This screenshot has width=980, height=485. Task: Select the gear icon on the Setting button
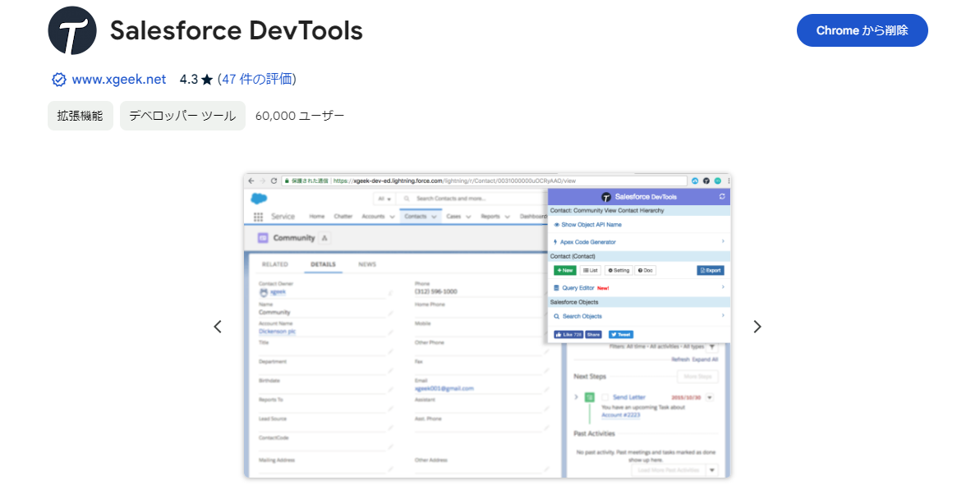click(610, 270)
